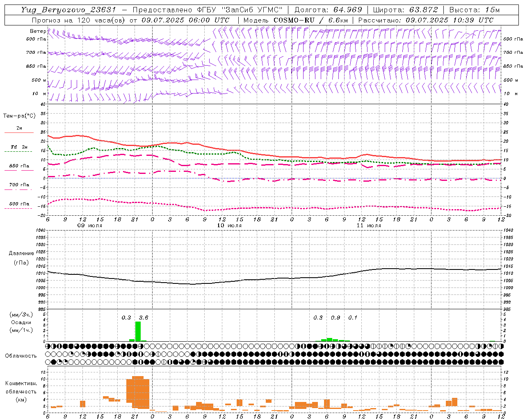Screen dimensions: 525x420
Task: Click the Тем-ра(°C) axis label
Action: [19, 116]
